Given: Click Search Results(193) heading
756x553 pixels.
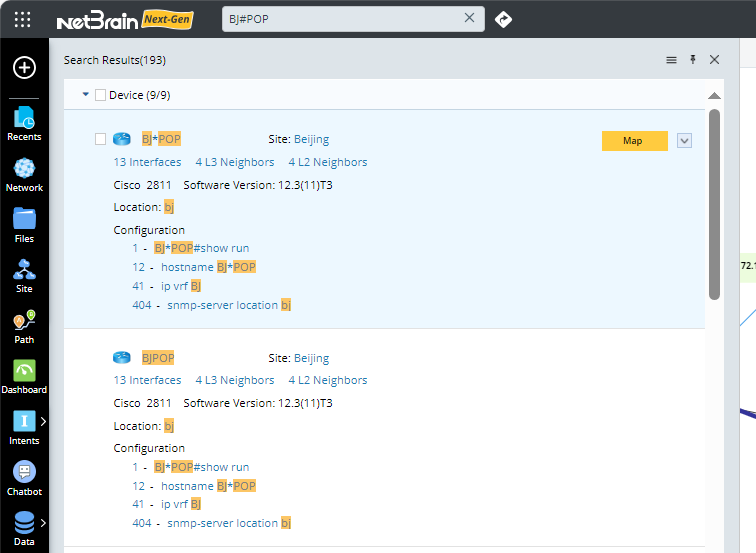Looking at the screenshot, I should 115,60.
